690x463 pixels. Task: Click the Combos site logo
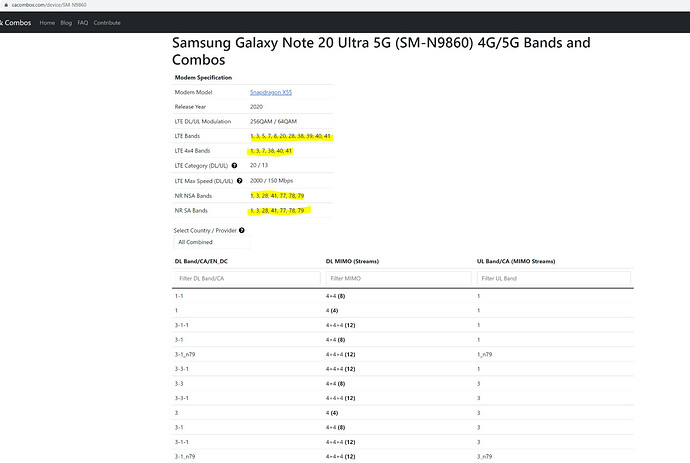(15, 22)
